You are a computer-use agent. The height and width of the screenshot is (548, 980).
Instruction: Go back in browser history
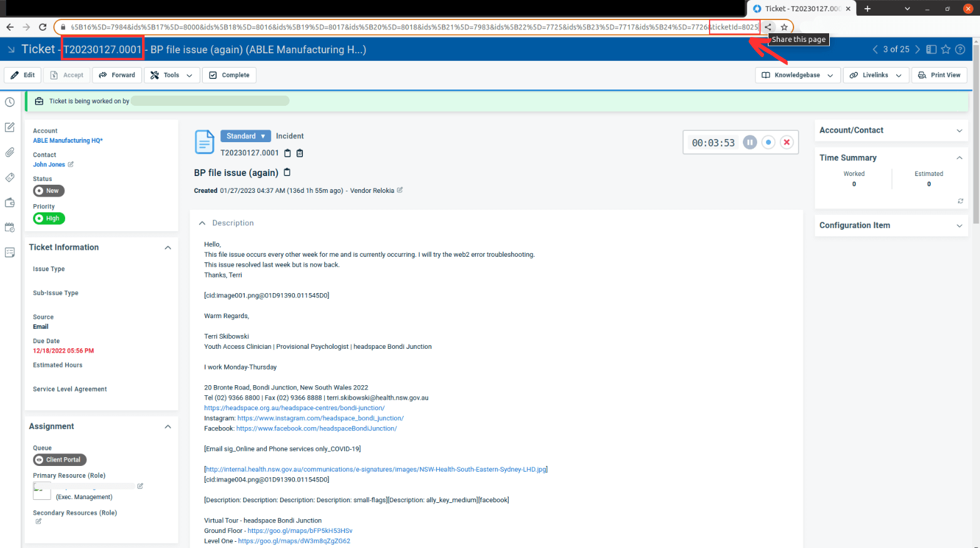[10, 27]
